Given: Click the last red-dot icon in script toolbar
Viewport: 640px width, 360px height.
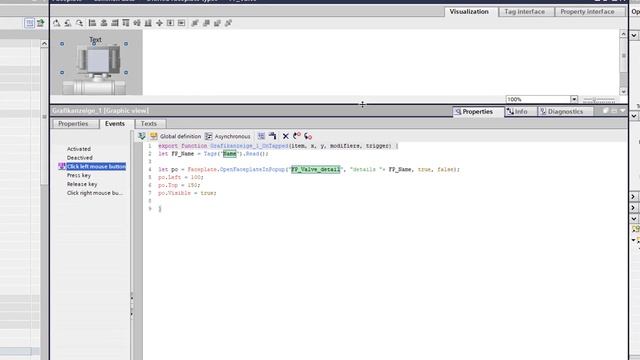Looking at the screenshot, I should coord(308,136).
